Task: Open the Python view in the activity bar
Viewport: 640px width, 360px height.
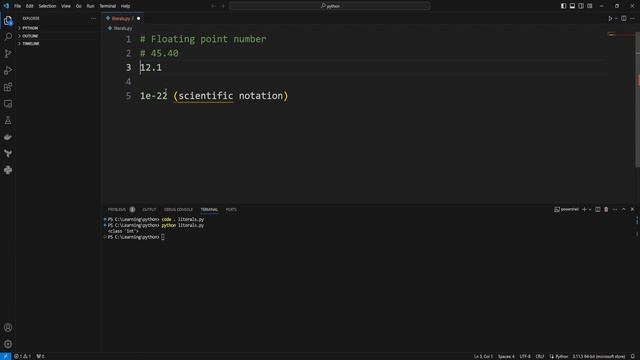Action: [8, 170]
